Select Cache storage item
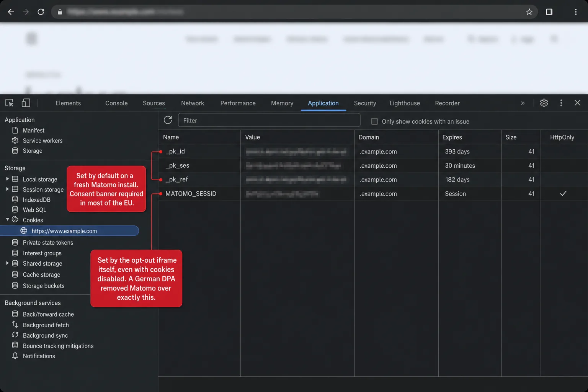This screenshot has width=588, height=392. point(41,275)
